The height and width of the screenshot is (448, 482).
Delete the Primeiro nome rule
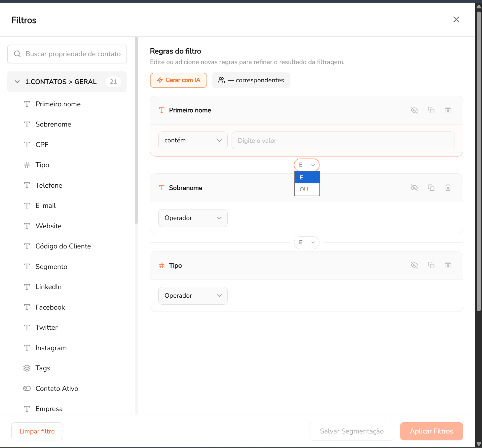(x=448, y=110)
